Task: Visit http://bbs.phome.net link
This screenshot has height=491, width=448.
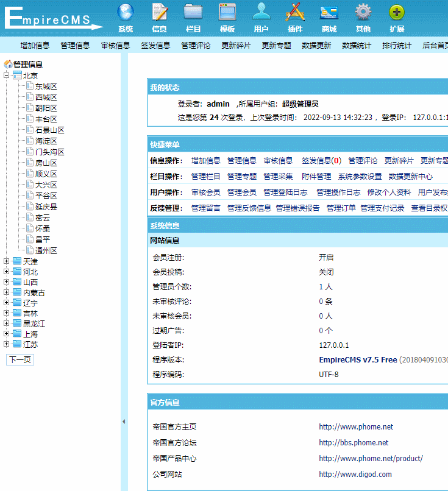Action: (x=354, y=442)
